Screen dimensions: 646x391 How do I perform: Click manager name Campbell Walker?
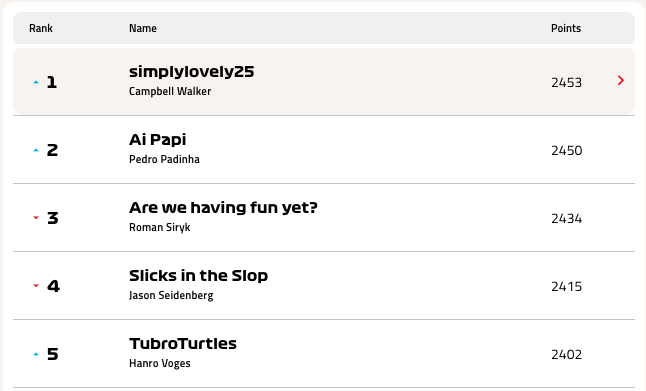click(170, 91)
